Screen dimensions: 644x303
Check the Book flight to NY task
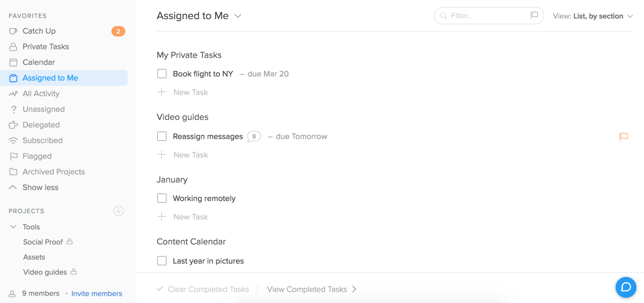tap(162, 74)
